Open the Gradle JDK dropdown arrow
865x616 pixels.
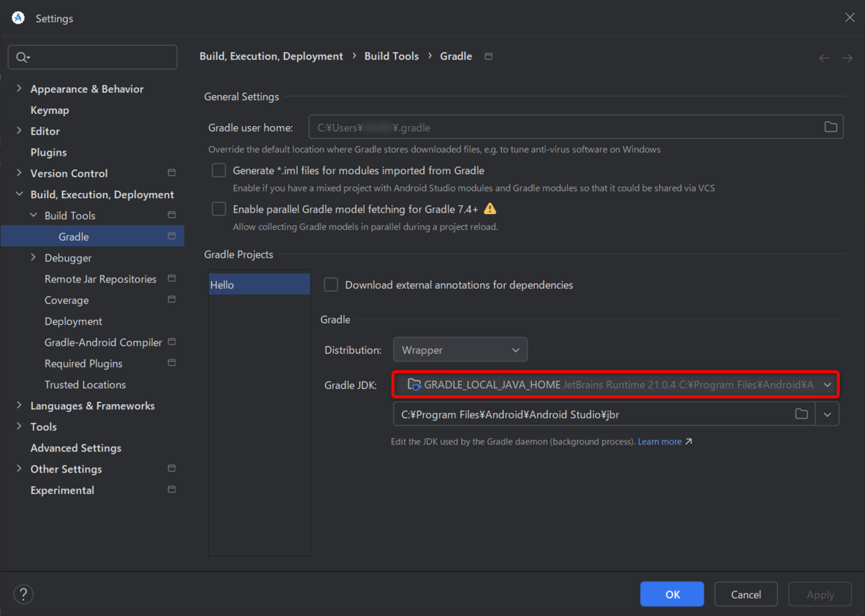828,385
